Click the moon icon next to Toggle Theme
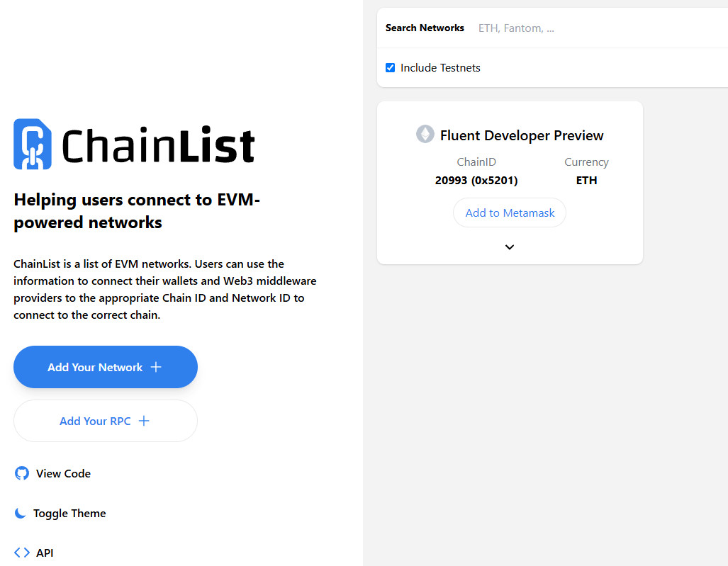 20,512
